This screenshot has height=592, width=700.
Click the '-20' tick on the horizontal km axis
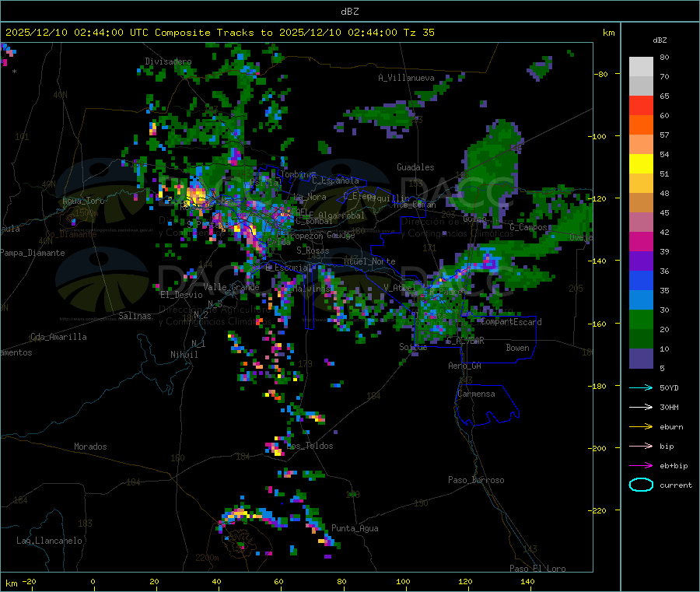click(x=30, y=581)
